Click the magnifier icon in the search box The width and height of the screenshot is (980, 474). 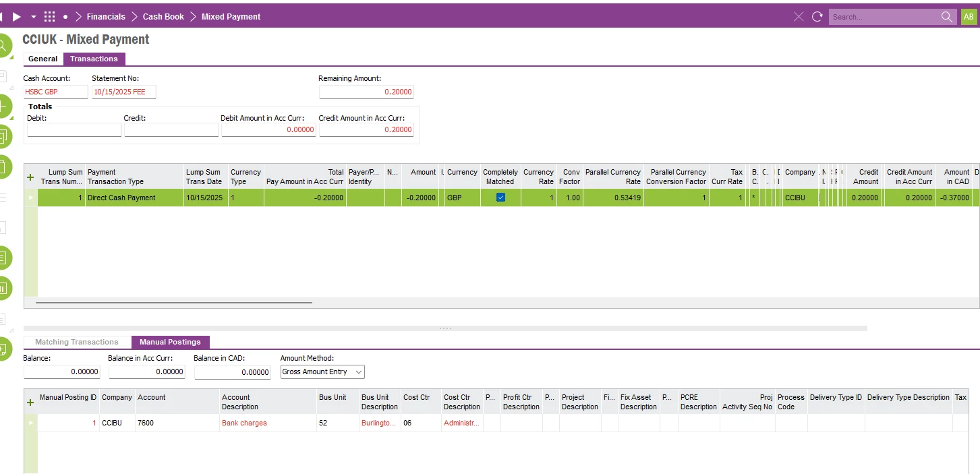[948, 17]
